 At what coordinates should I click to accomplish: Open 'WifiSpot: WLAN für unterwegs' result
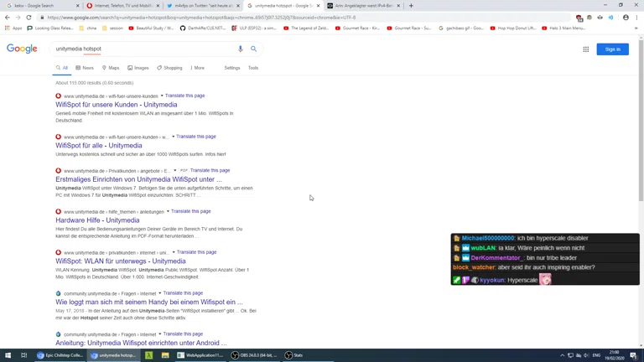pyautogui.click(x=121, y=261)
